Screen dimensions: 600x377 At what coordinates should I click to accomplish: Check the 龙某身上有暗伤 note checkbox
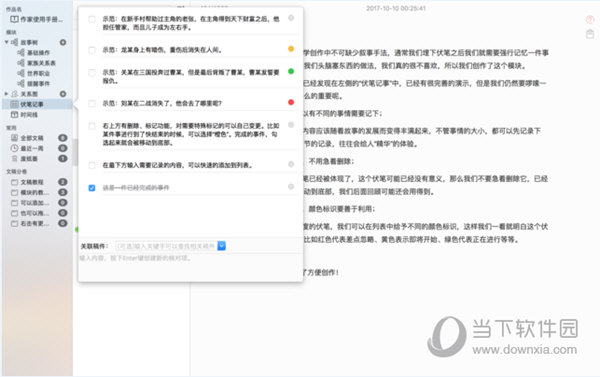click(92, 50)
